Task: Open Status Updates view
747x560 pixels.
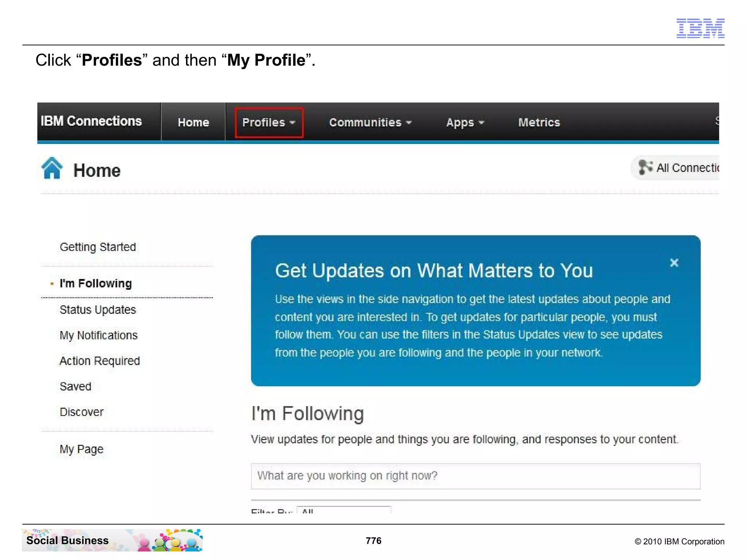Action: 98,310
